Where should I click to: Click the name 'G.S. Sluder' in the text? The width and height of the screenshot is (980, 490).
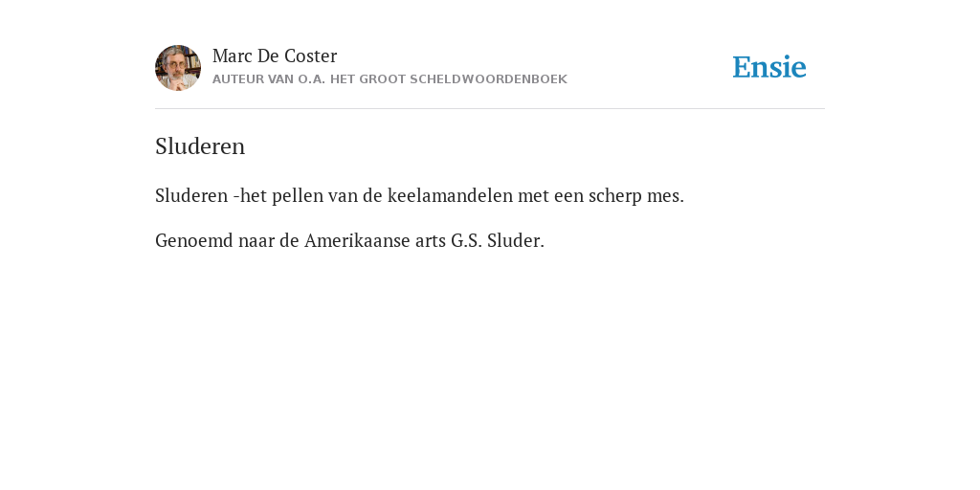coord(498,240)
